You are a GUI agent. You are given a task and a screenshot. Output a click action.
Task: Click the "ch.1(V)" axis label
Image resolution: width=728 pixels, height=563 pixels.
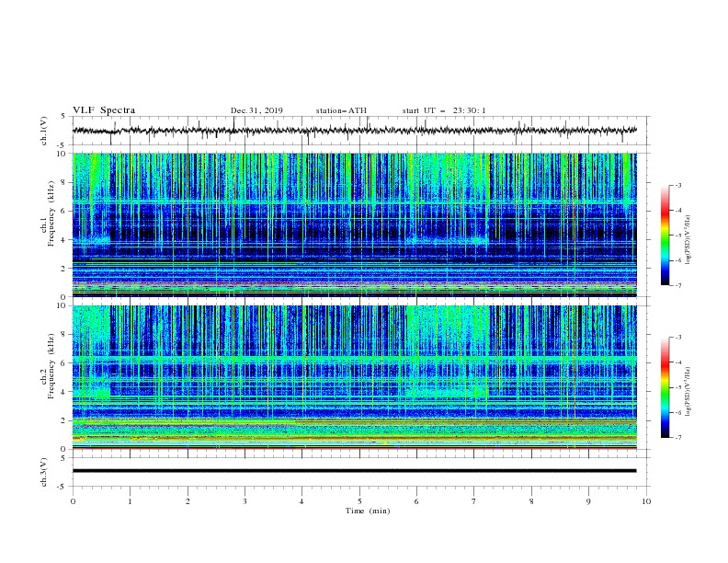point(44,131)
